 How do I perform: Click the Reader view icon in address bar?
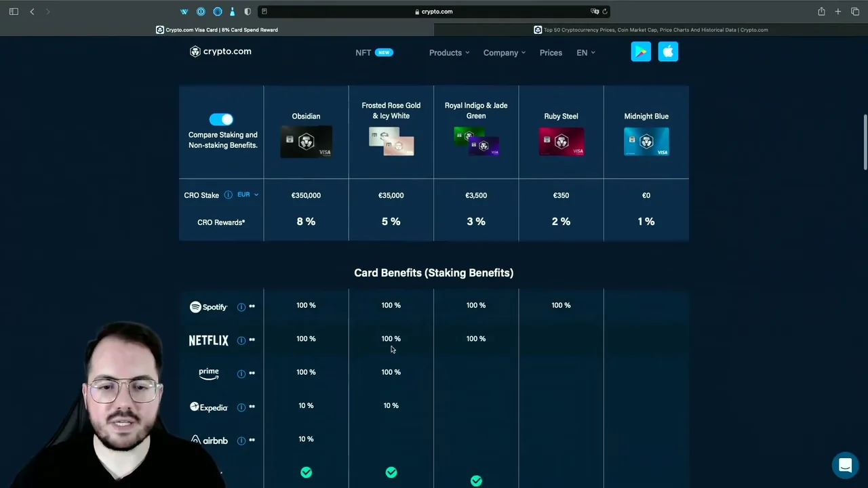point(264,12)
